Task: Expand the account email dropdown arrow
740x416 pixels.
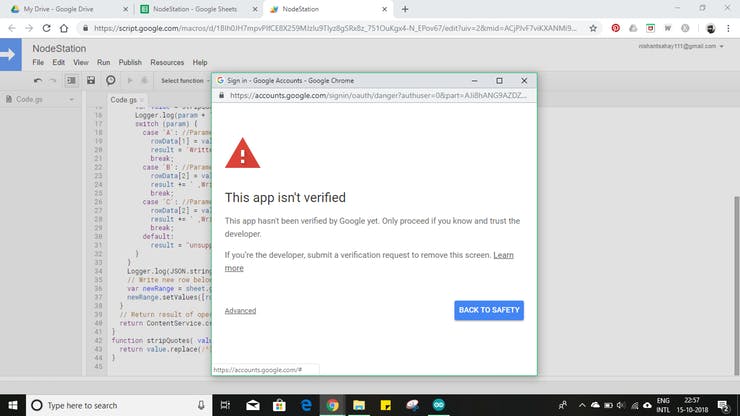Action: (722, 46)
